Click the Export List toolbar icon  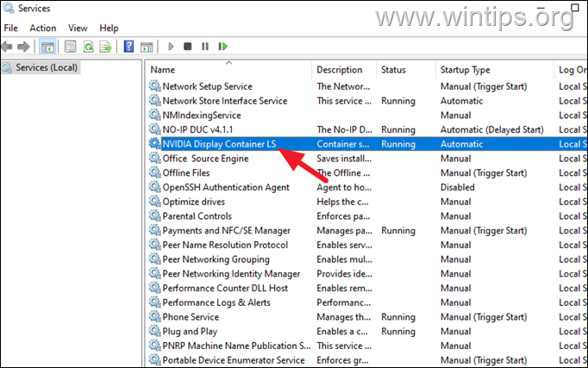(x=106, y=47)
